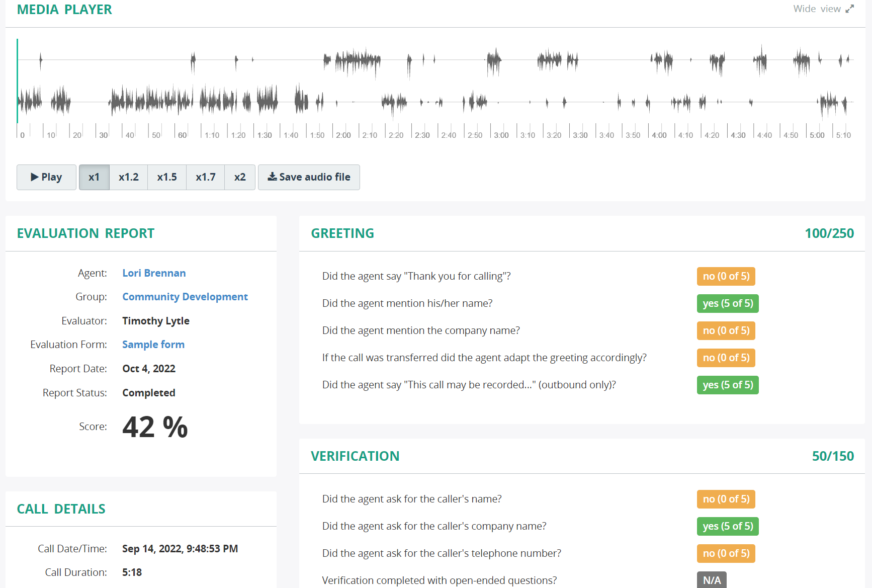Toggle rating for 'Thank you for calling' question

726,276
